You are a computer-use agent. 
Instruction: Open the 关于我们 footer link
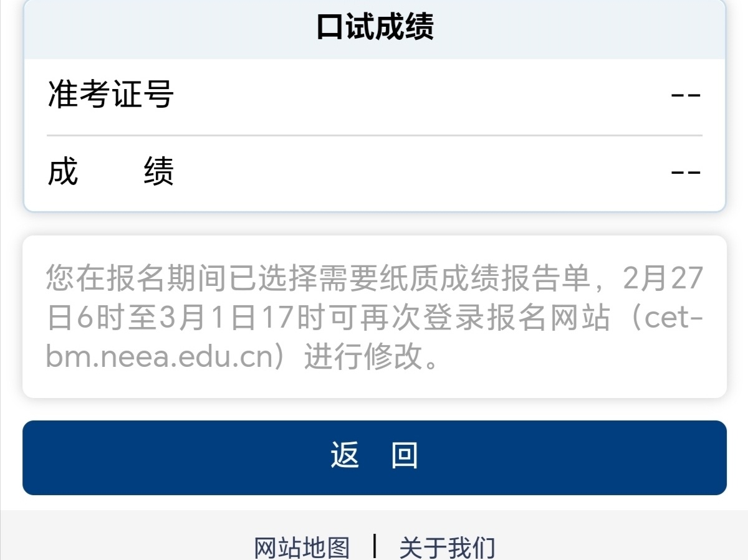pos(447,548)
